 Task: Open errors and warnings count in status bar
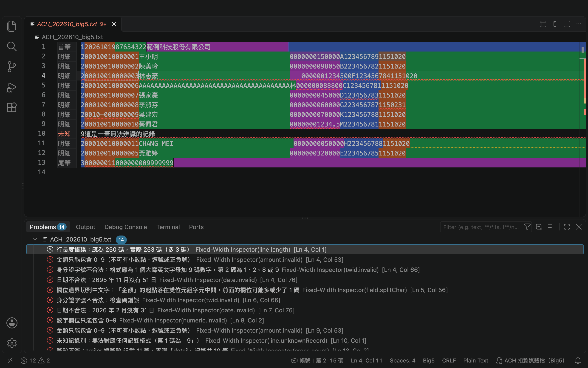coord(35,360)
